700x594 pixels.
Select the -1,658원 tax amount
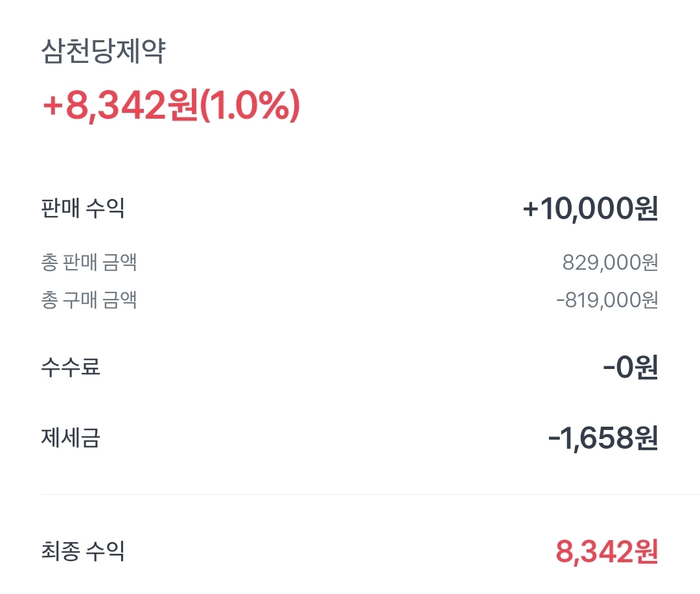[x=603, y=438]
